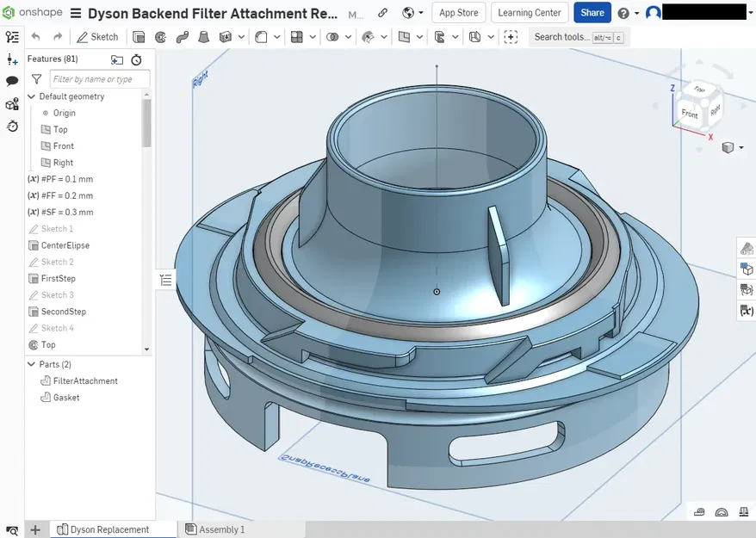Pick the Loft tool icon
This screenshot has height=538, width=756.
click(204, 37)
